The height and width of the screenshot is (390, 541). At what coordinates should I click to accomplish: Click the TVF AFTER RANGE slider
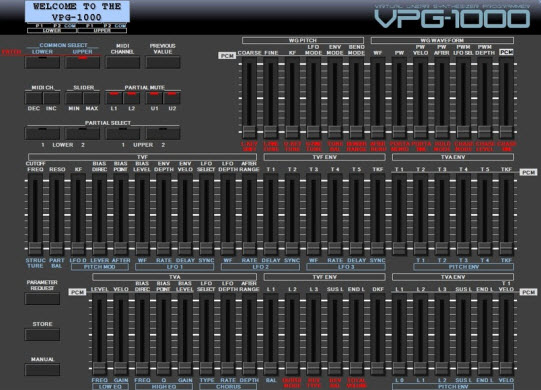(x=249, y=214)
